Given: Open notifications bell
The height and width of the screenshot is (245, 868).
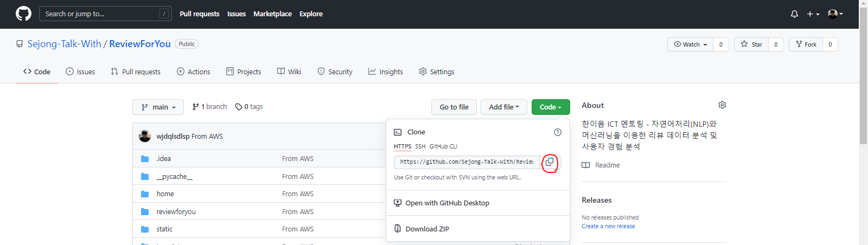Looking at the screenshot, I should 794,14.
